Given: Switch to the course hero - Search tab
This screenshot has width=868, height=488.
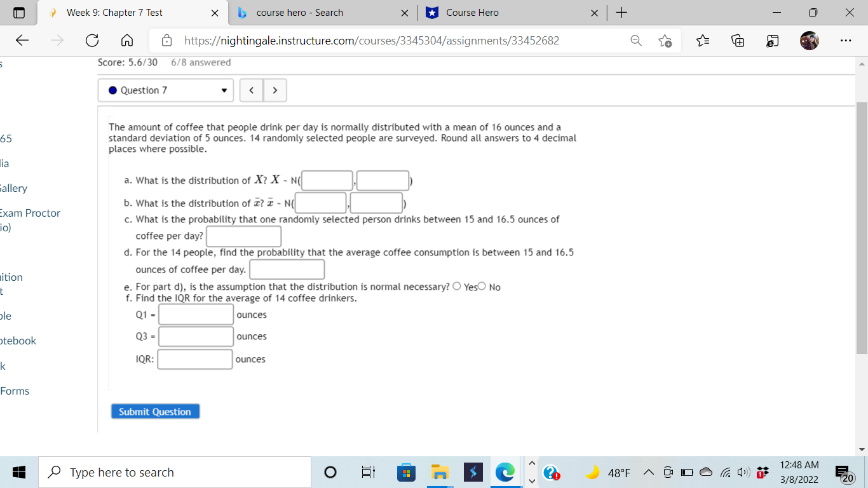Looking at the screenshot, I should point(299,12).
